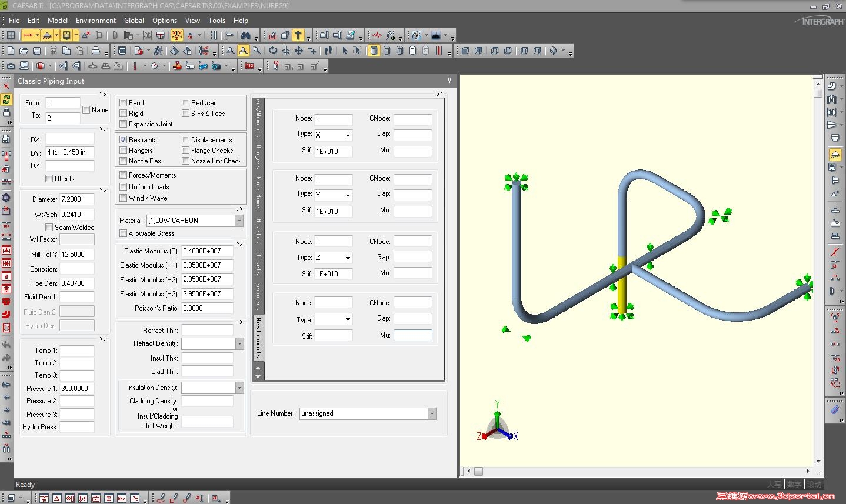
Task: Open the restraint Type X dropdown
Action: pyautogui.click(x=348, y=135)
